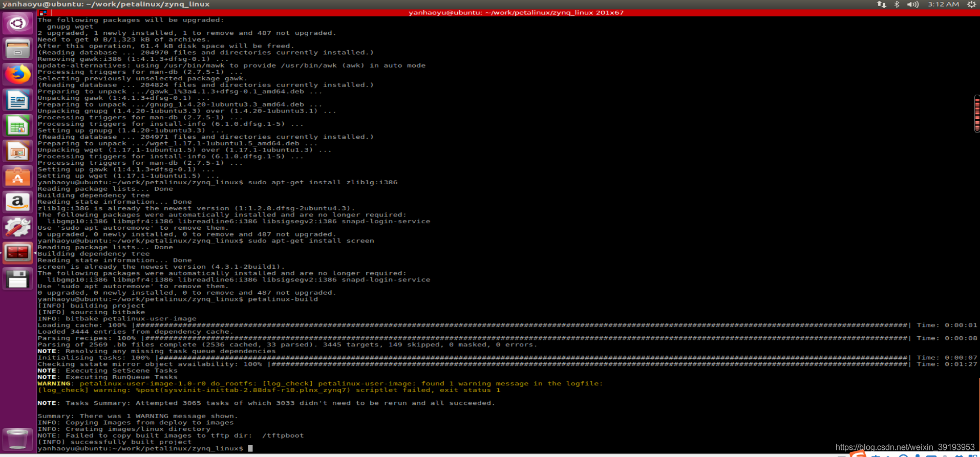
Task: Open LibreOffice Calc from the dock
Action: [18, 125]
